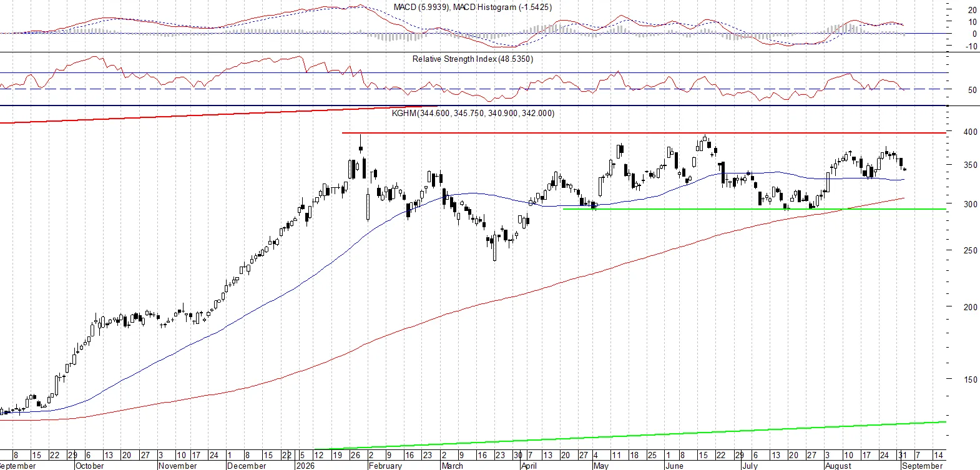Click the 250 price axis label
Screen dimensions: 980x470
[971, 250]
